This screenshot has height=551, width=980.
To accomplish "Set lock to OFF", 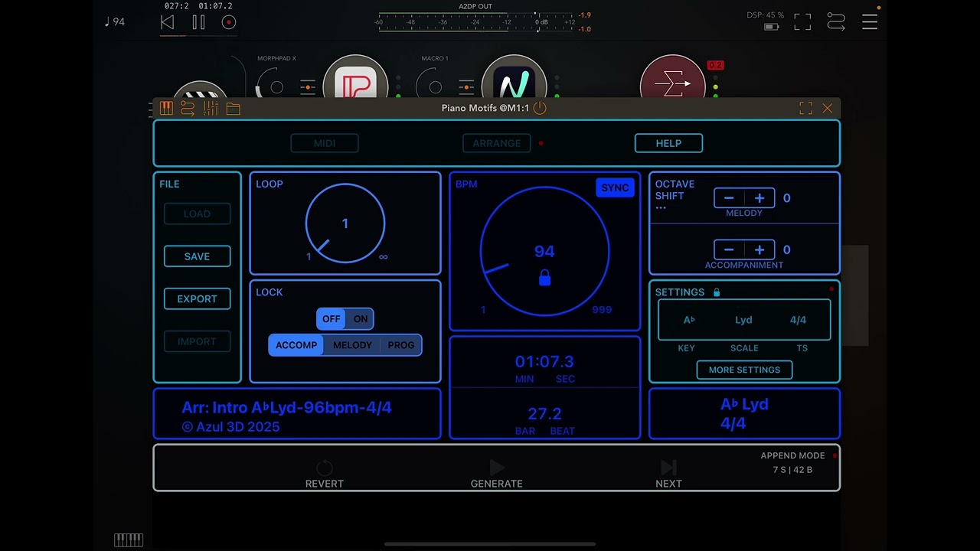I will point(331,319).
